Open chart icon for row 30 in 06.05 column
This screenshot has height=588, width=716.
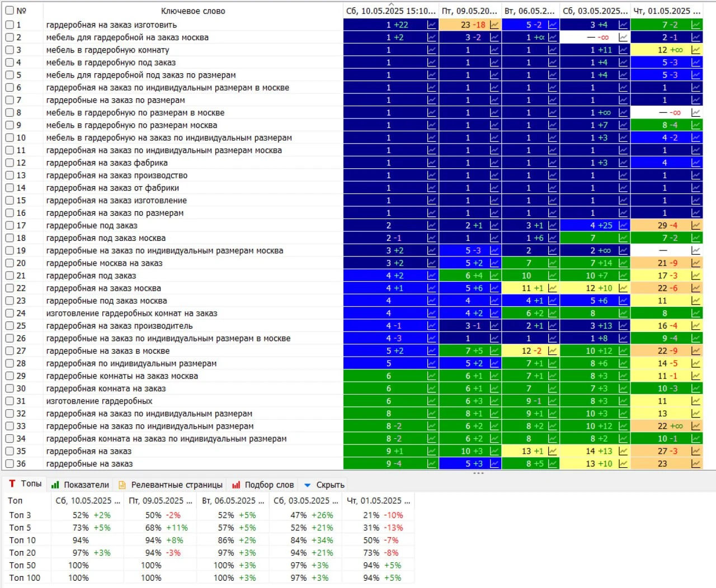pos(553,388)
